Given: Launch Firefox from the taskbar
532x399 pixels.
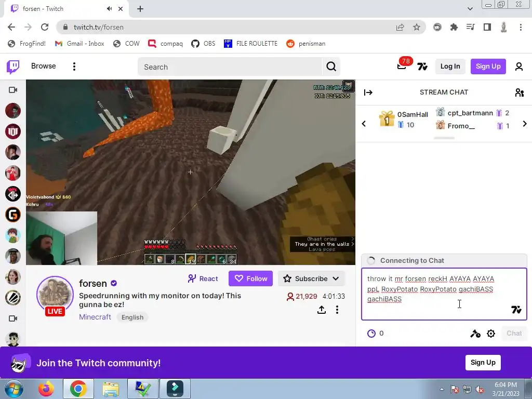Looking at the screenshot, I should click(46, 389).
